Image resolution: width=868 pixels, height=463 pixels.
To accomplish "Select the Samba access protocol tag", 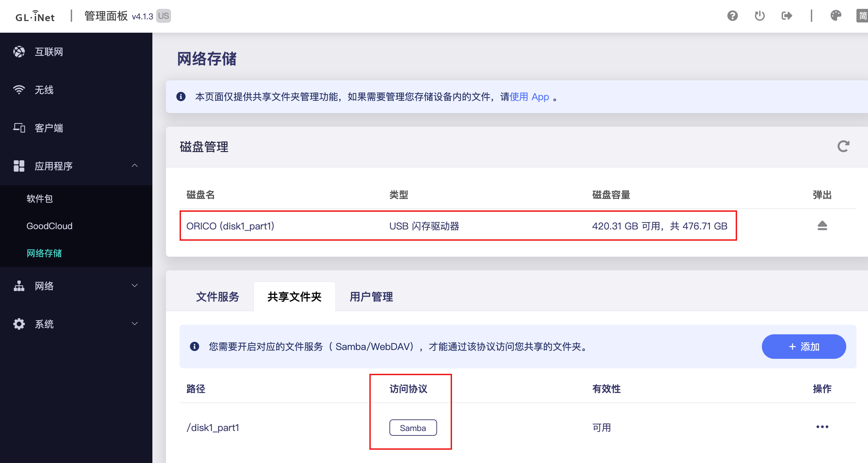I will pyautogui.click(x=413, y=428).
